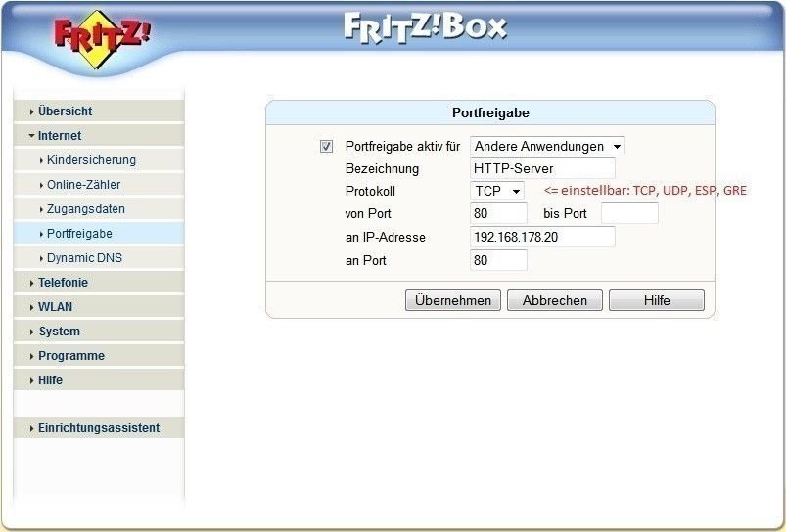786x532 pixels.
Task: Expand the Hilfe sidebar menu section
Action: point(99,380)
